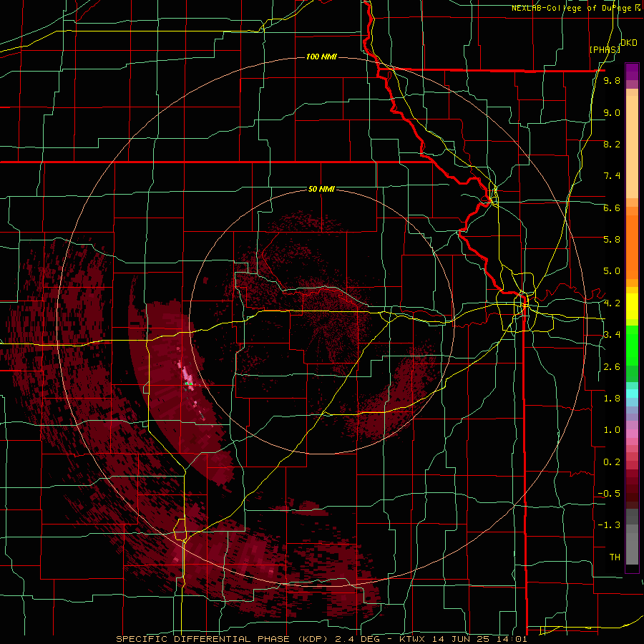
Task: Click the 1.0 legend value
Action: click(x=612, y=430)
